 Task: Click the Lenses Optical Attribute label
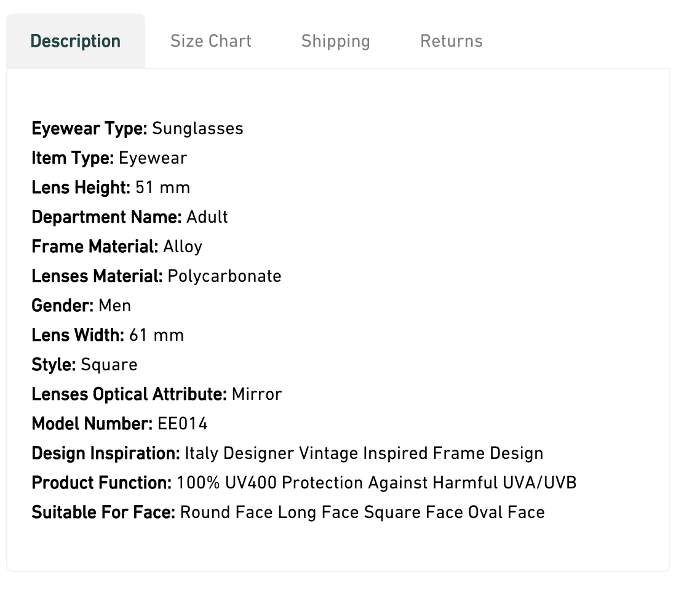129,394
